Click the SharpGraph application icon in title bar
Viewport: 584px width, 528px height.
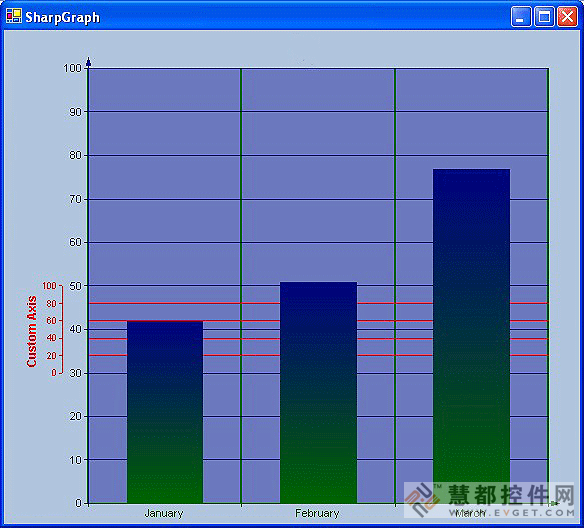[14, 16]
